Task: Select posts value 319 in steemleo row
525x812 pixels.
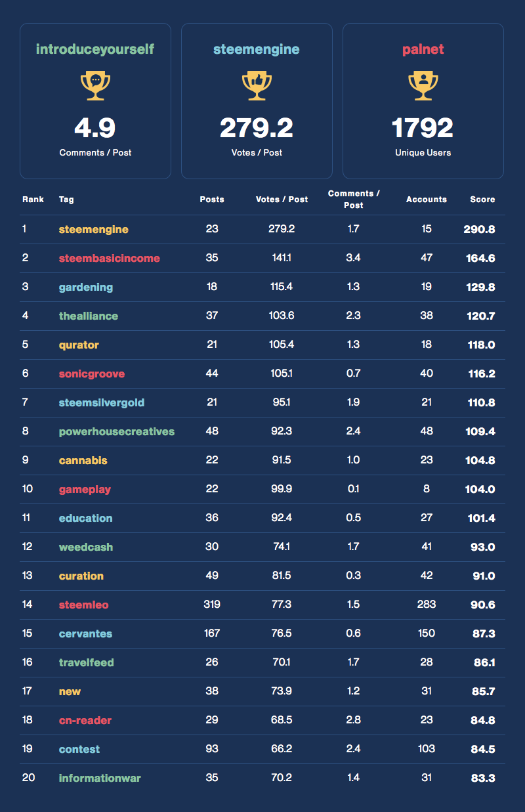Action: [212, 605]
